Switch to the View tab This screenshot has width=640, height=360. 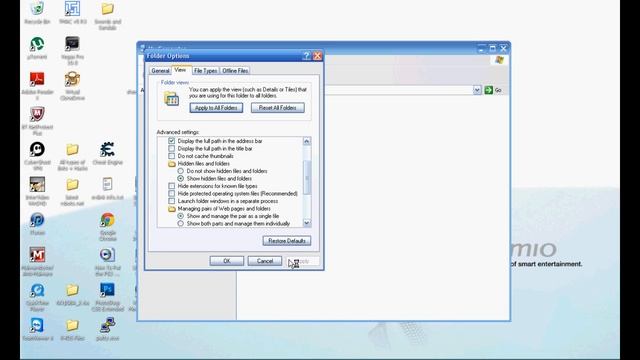180,70
